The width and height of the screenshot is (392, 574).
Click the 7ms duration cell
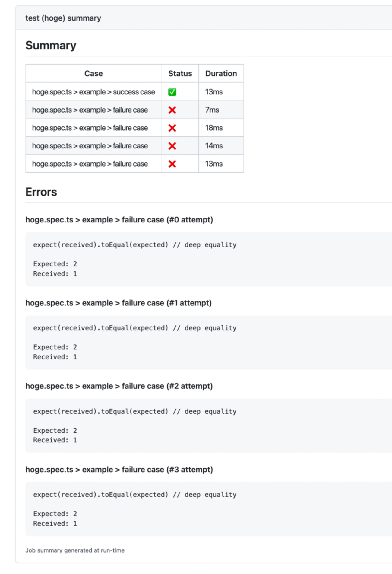pyautogui.click(x=212, y=110)
